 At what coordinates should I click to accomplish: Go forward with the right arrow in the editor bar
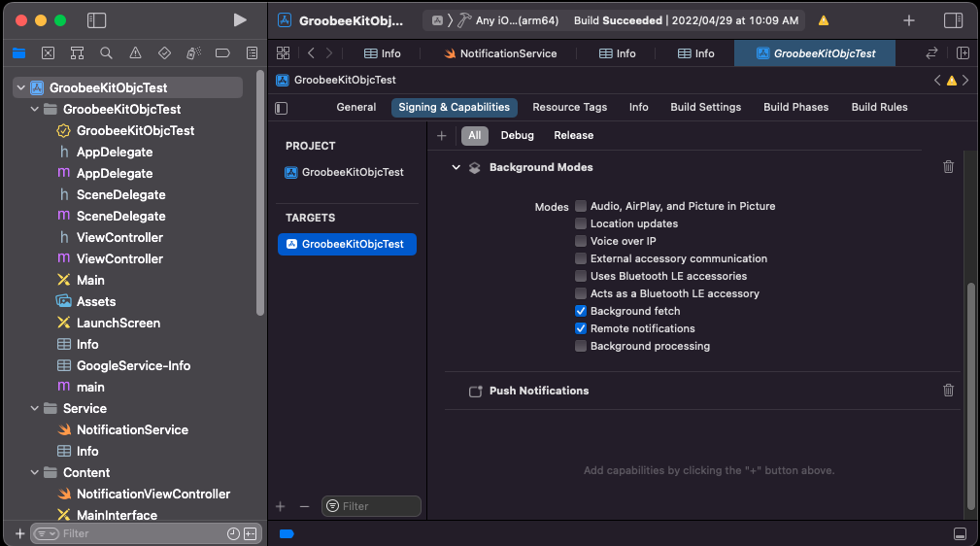click(x=328, y=53)
